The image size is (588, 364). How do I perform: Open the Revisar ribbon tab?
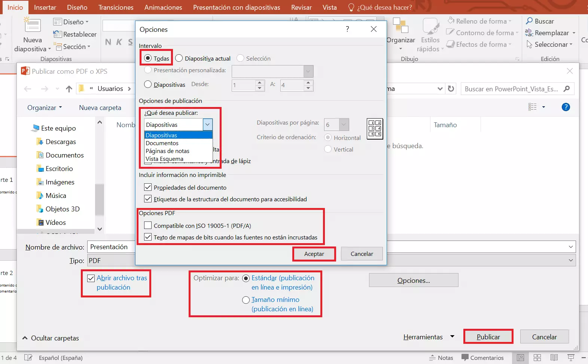pos(301,7)
